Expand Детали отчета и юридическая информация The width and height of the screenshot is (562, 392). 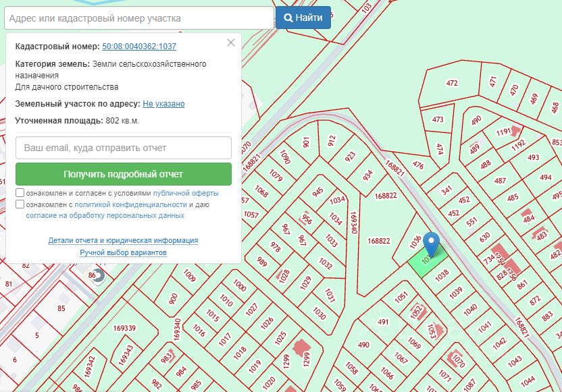(x=123, y=240)
